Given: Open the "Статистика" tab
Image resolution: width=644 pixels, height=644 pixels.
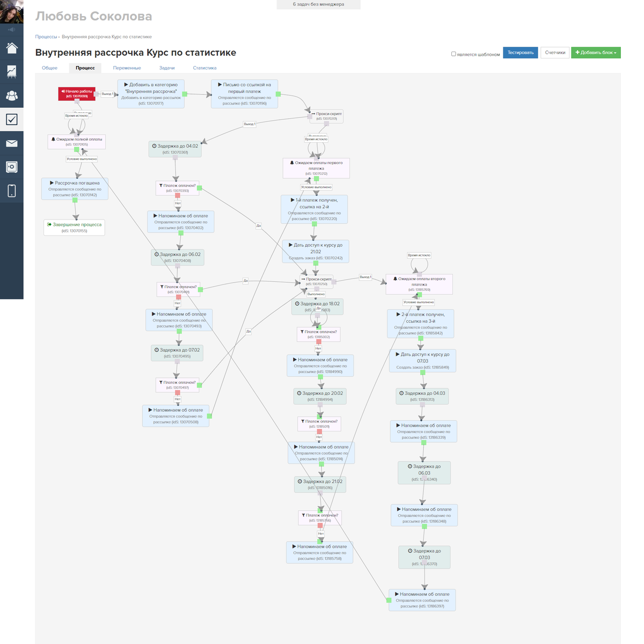Looking at the screenshot, I should [x=204, y=68].
